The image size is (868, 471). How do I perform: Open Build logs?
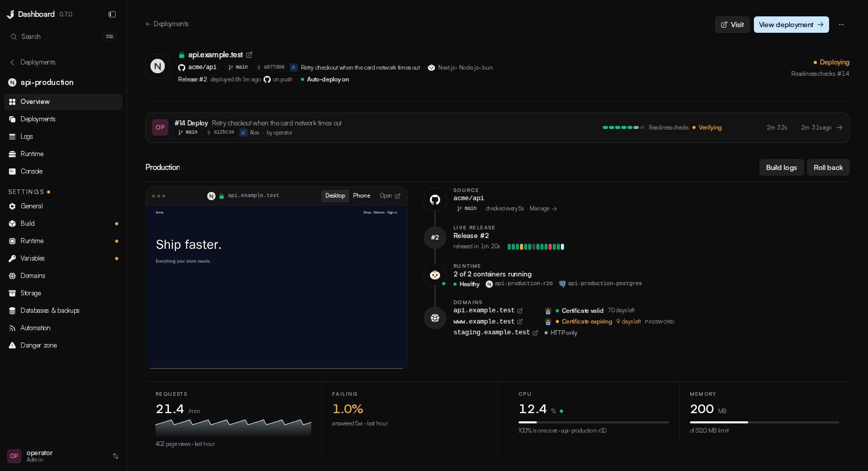point(782,167)
